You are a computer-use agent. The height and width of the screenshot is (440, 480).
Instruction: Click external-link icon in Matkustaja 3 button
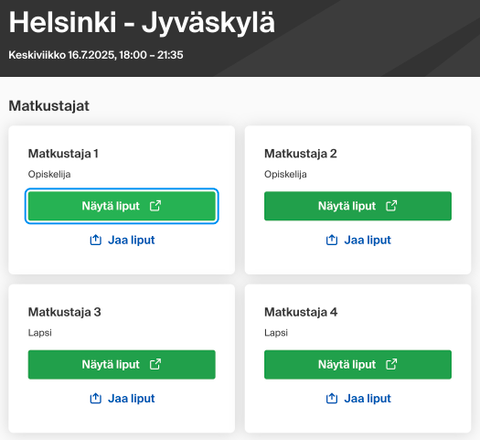(155, 364)
